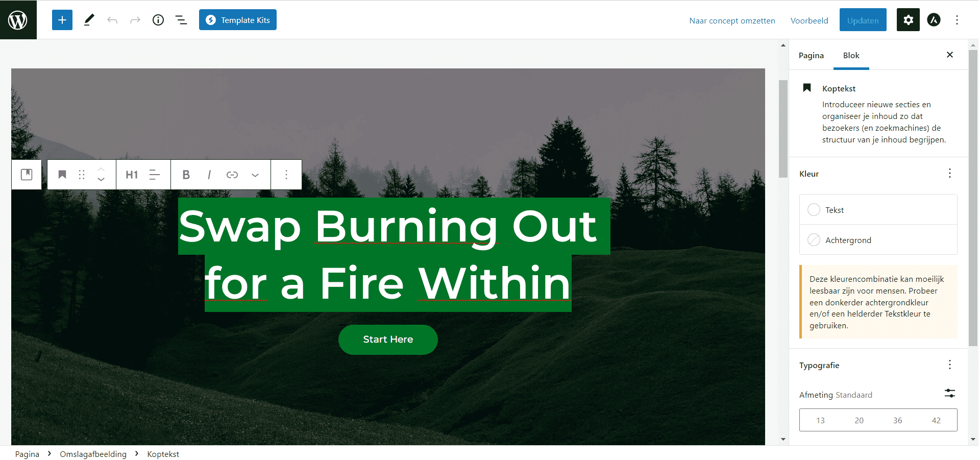Toggle bold formatting on heading
This screenshot has height=460, width=980.
coord(186,175)
